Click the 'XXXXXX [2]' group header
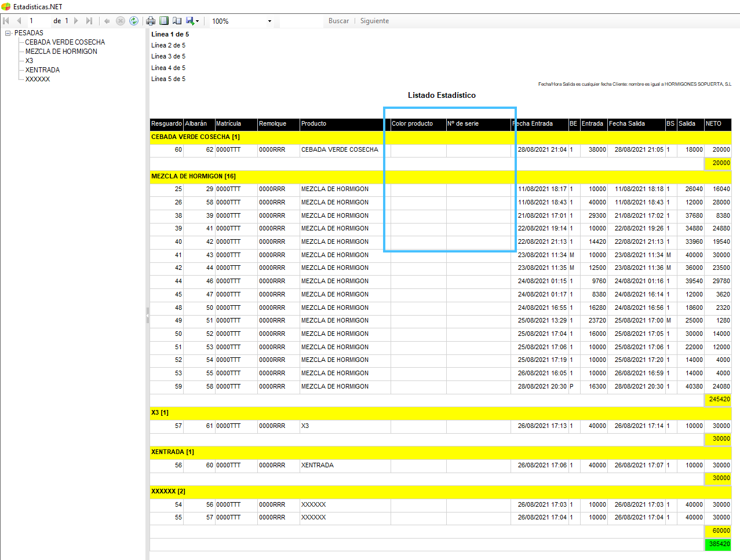 pyautogui.click(x=440, y=492)
